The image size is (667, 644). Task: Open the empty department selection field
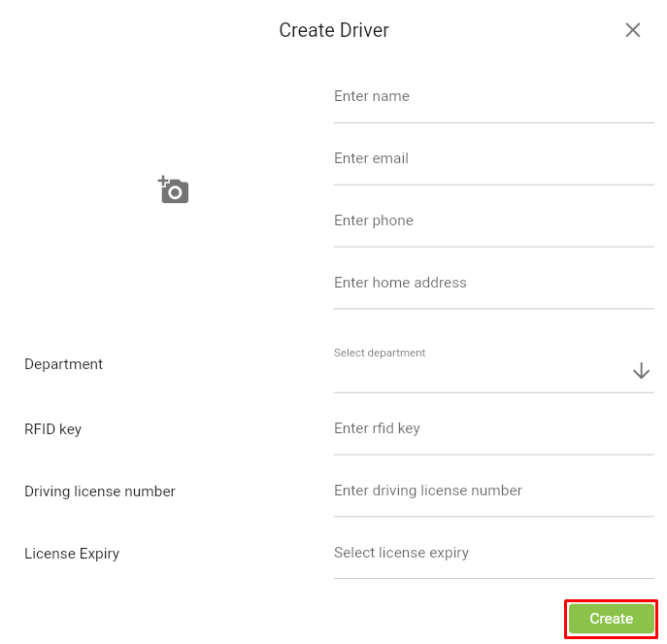click(476, 374)
